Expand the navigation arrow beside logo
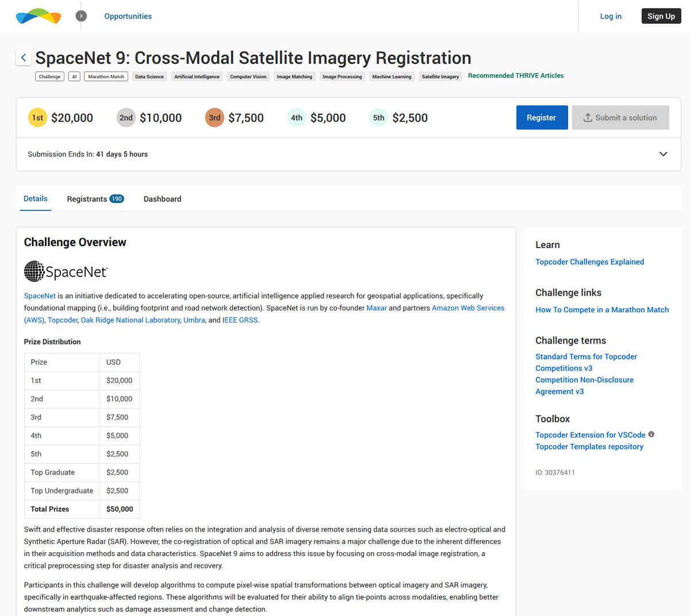Viewport: 690px width, 616px height. pos(82,16)
